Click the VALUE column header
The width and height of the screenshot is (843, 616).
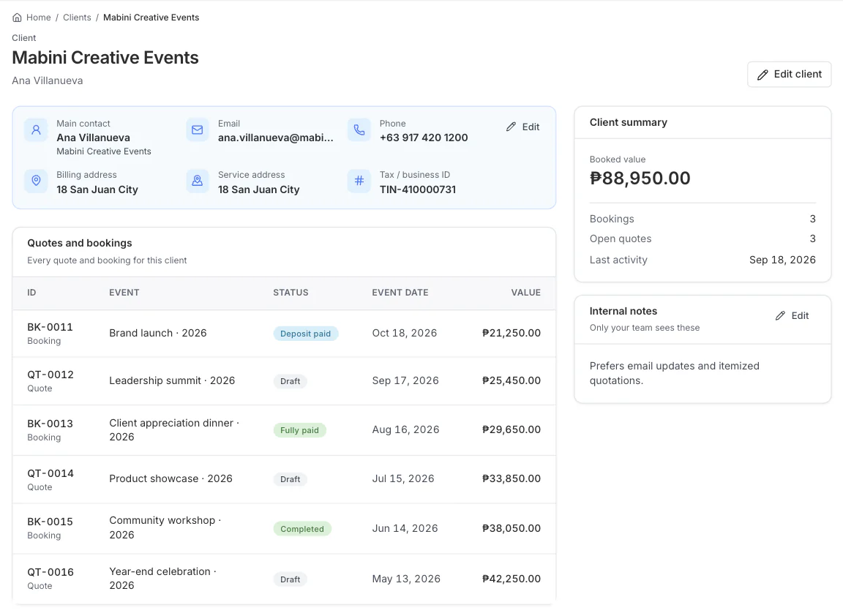(526, 293)
